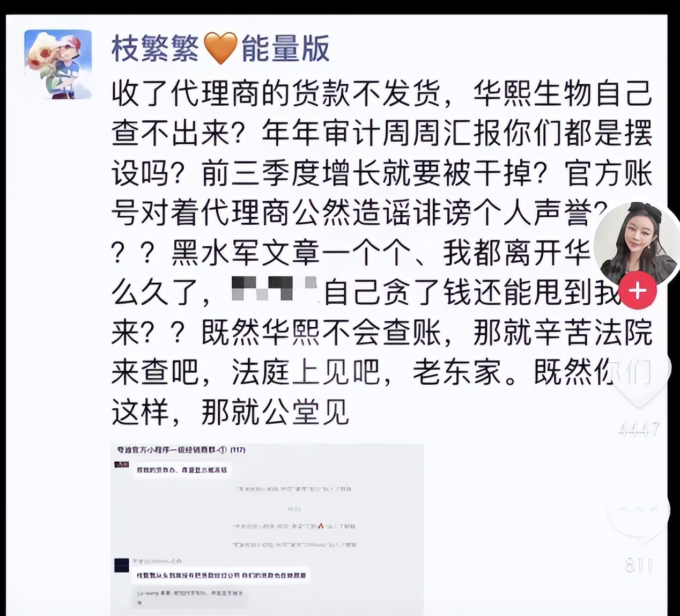
Task: Tap the group chat title with (117)
Action: (x=181, y=450)
